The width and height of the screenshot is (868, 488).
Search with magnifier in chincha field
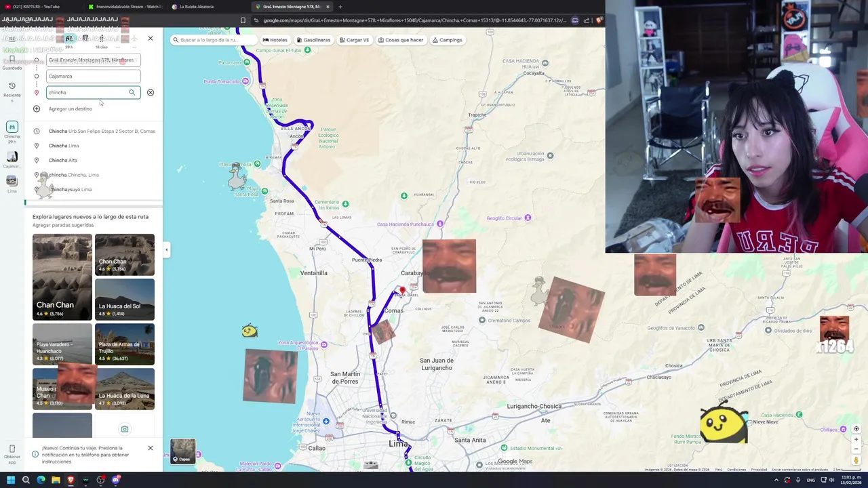132,92
